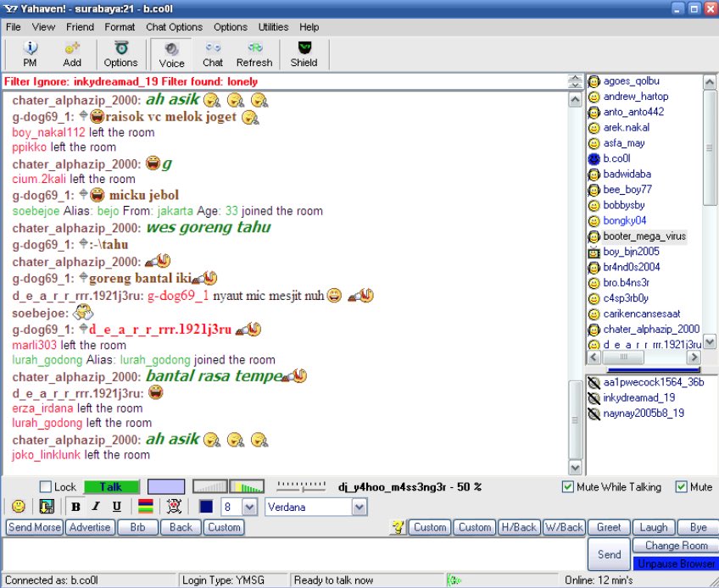The width and height of the screenshot is (719, 588).
Task: Open the Utilities menu
Action: (x=273, y=27)
